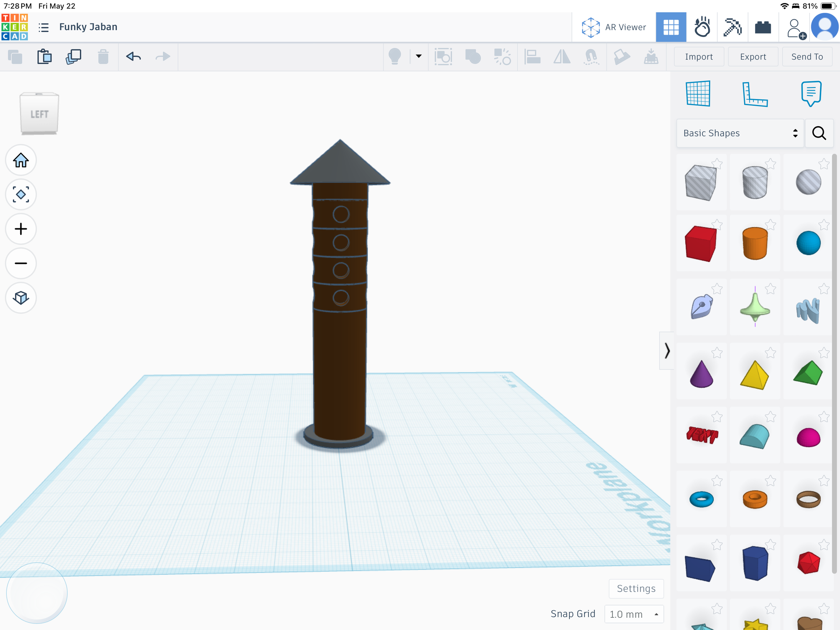Switch to Bricks mode
This screenshot has width=840, height=630.
click(763, 27)
